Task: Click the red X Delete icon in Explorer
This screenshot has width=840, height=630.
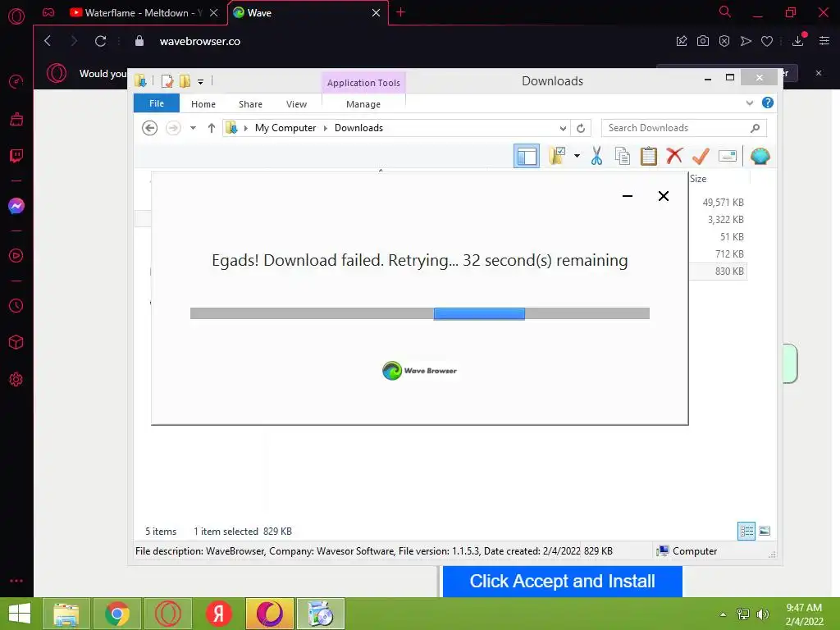Action: (674, 156)
